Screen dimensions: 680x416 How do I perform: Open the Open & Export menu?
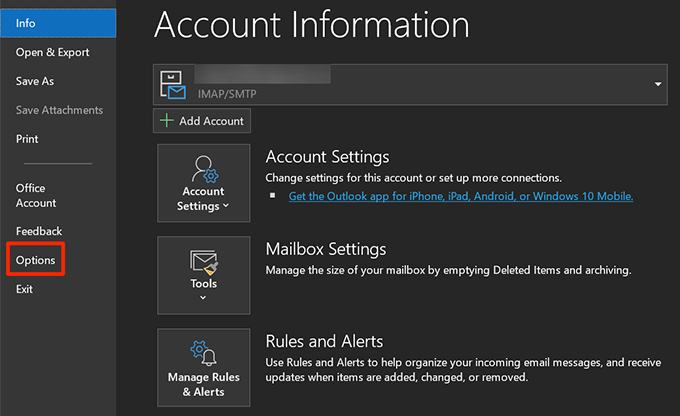[x=52, y=52]
